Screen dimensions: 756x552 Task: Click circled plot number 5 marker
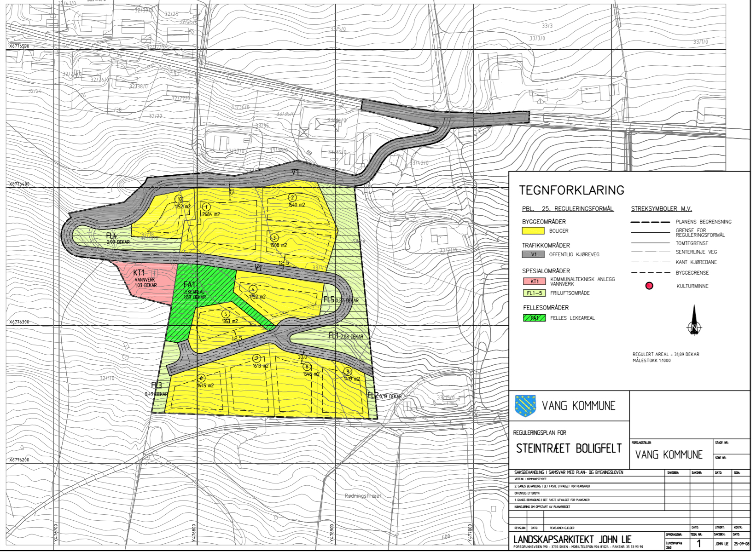(x=226, y=314)
